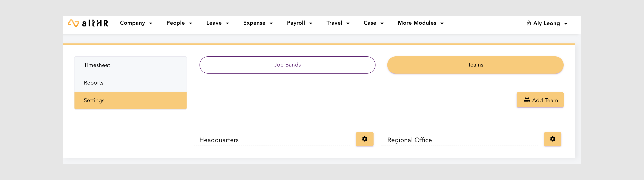Click the altHR logo
The width and height of the screenshot is (644, 180).
(88, 23)
